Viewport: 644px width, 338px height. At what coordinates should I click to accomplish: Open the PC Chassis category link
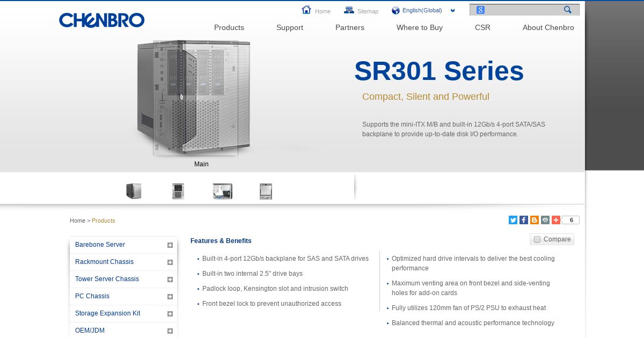[x=92, y=296]
